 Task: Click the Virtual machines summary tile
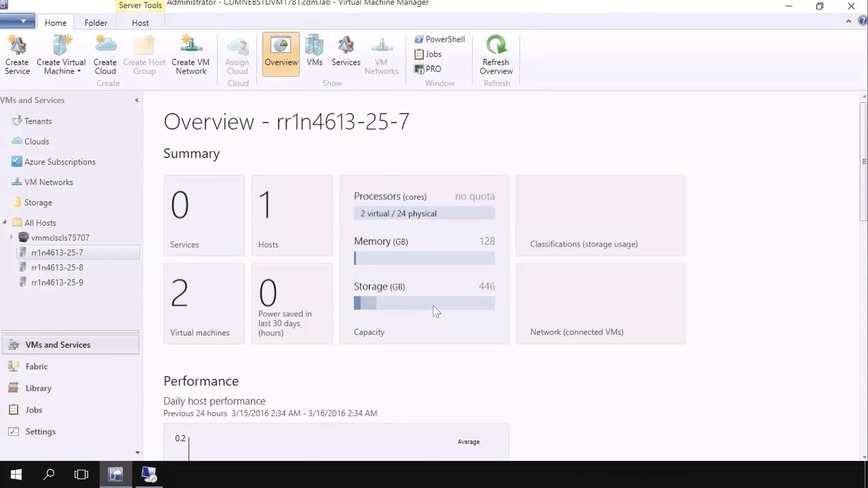coord(204,304)
